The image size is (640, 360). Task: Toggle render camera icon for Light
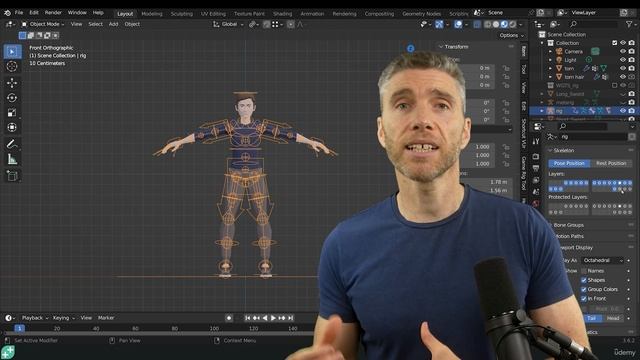click(x=631, y=60)
